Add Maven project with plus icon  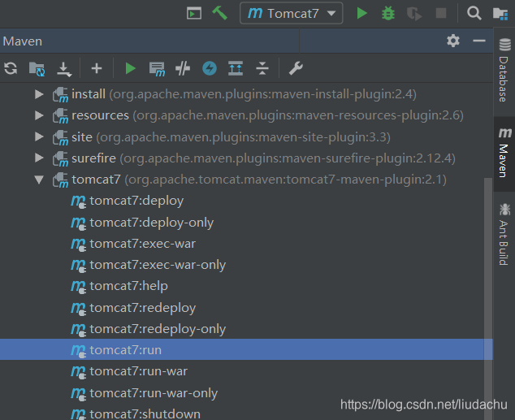point(97,68)
